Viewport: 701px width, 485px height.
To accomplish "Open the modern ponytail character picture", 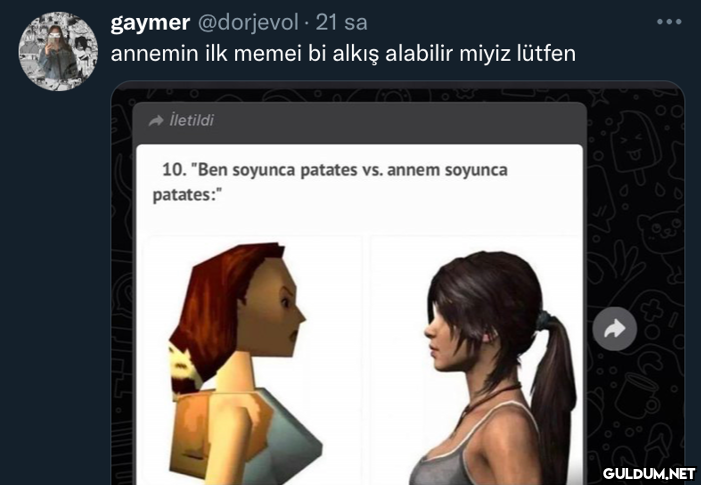I will coord(476,360).
